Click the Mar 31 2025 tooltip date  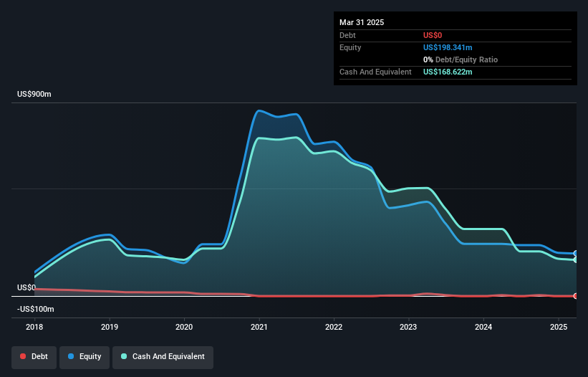[362, 22]
